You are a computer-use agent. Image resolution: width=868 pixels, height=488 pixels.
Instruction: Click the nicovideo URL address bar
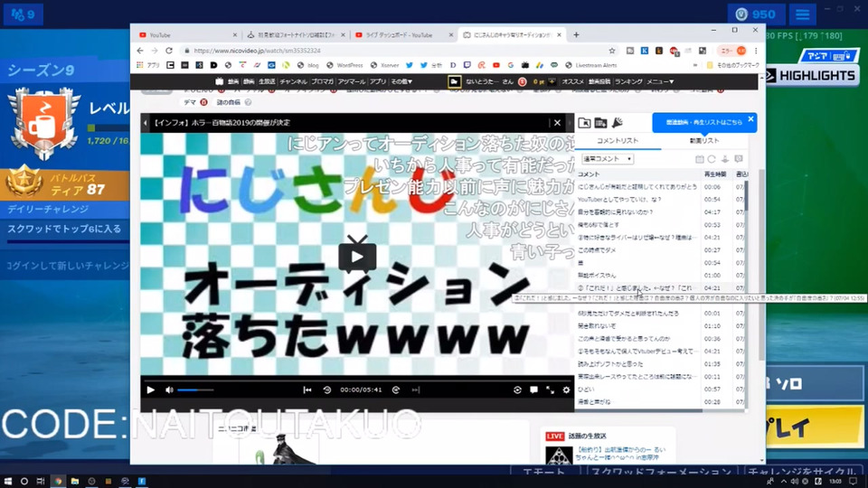click(400, 51)
